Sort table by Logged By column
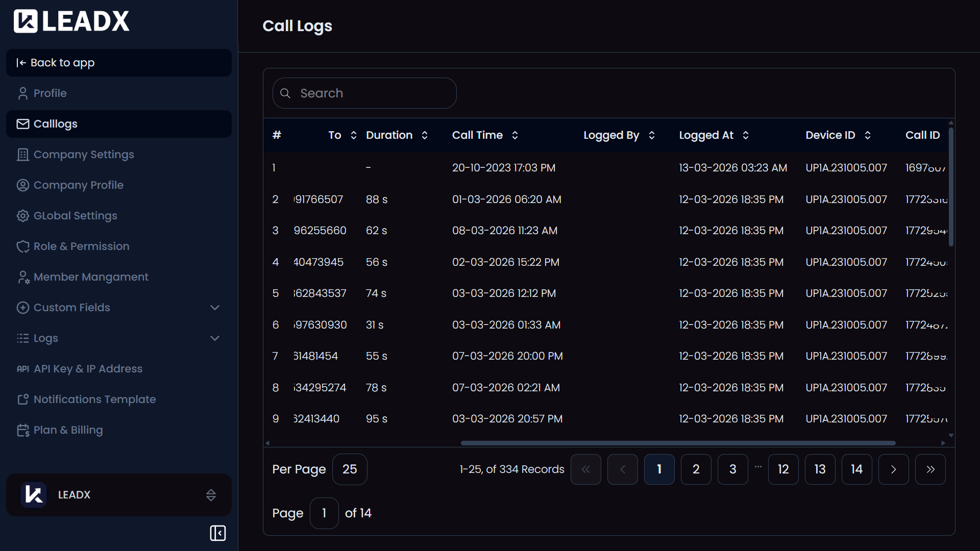Viewport: 980px width, 551px height. pyautogui.click(x=651, y=135)
